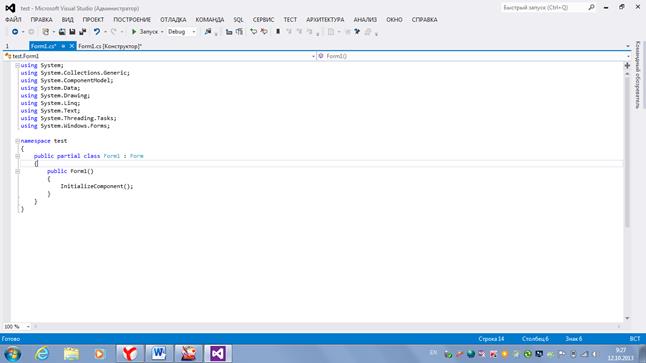This screenshot has width=646, height=363.
Task: Click the Столбец 6 status bar entry
Action: coord(535,339)
